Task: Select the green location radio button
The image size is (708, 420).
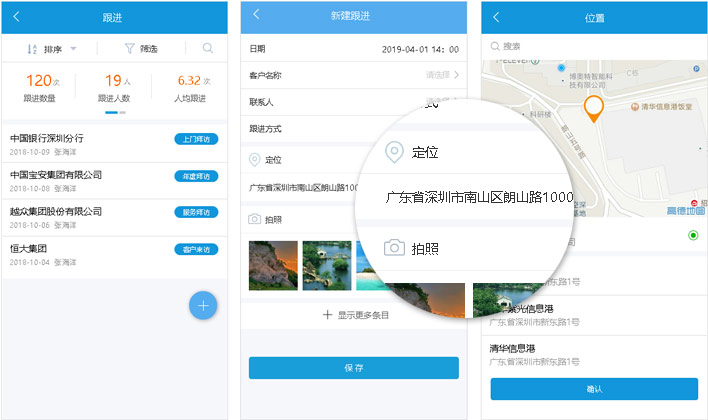Action: point(693,235)
